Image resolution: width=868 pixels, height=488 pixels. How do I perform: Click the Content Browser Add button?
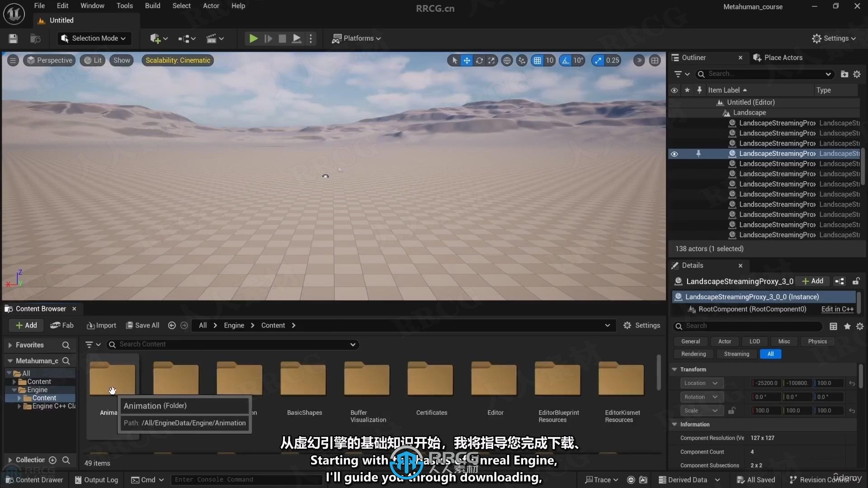(26, 325)
